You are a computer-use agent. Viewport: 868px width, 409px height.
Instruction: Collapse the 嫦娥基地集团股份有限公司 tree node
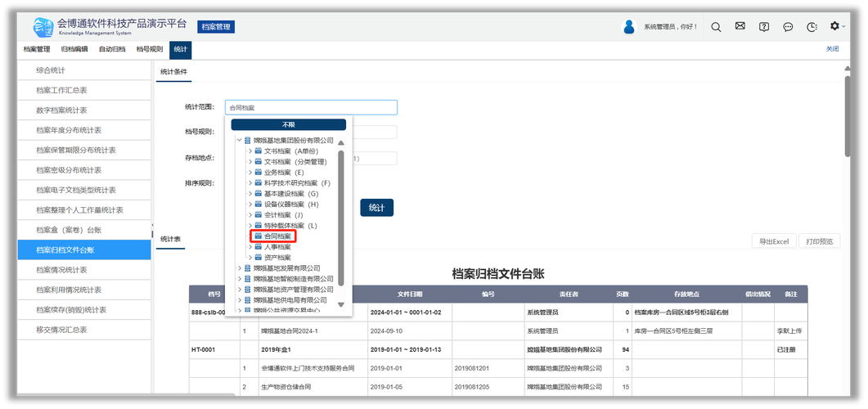[239, 141]
